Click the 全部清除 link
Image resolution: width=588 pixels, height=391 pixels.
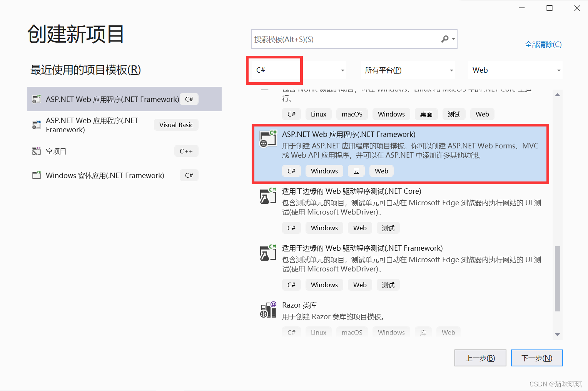543,45
